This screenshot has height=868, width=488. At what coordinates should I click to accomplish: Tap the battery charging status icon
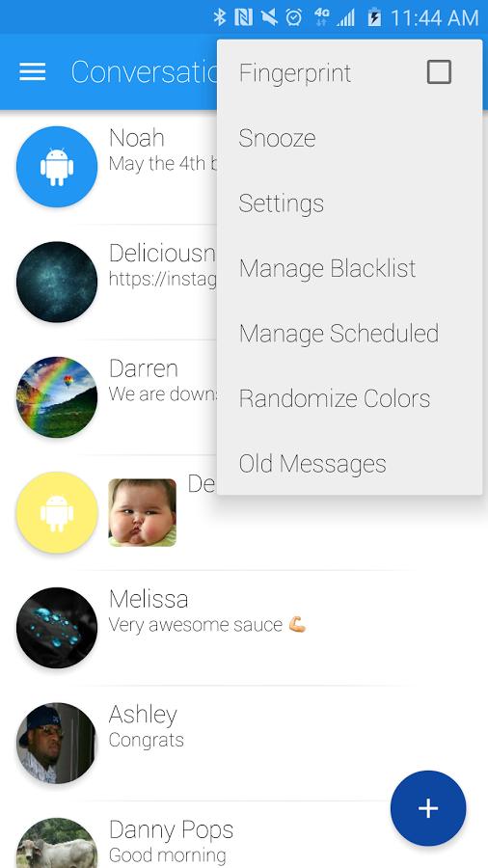point(374,17)
